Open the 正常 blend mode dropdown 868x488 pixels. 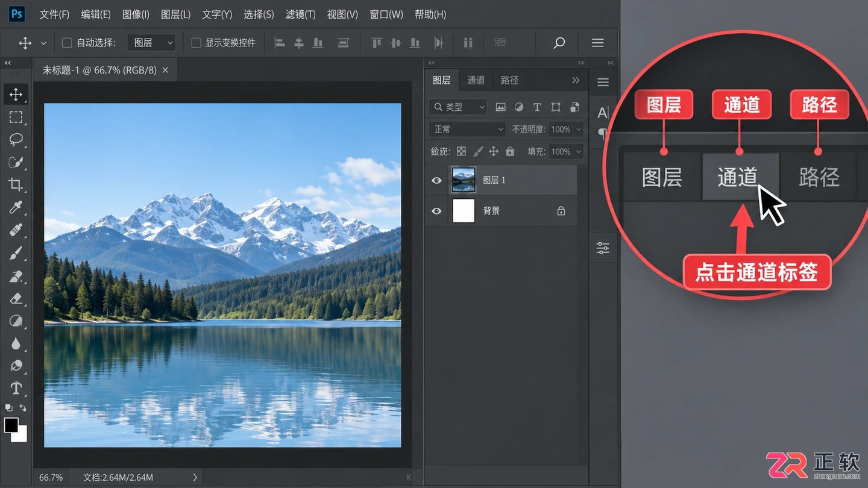[467, 129]
